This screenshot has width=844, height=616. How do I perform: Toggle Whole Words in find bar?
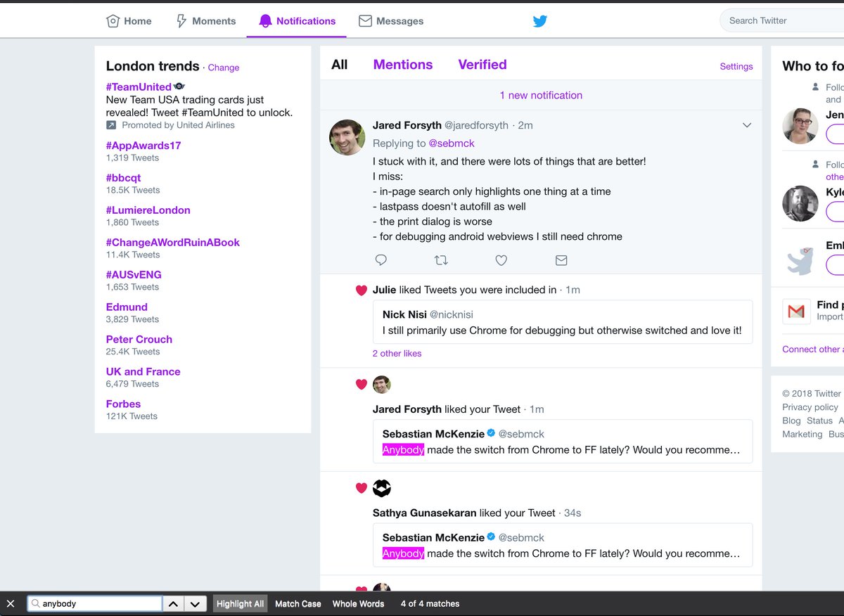click(x=358, y=603)
